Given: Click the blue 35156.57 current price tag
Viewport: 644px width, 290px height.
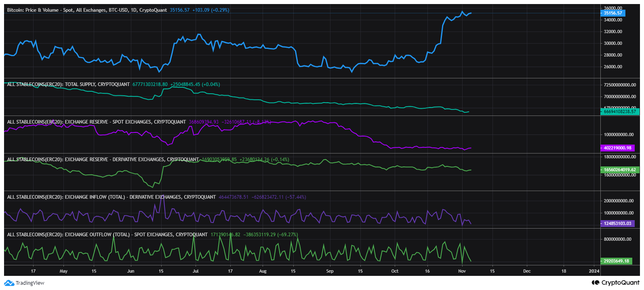Looking at the screenshot, I should click(x=613, y=13).
